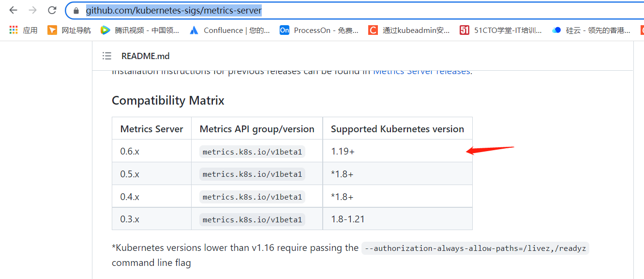Click the browser back arrow
Image resolution: width=644 pixels, height=279 pixels.
(13, 10)
